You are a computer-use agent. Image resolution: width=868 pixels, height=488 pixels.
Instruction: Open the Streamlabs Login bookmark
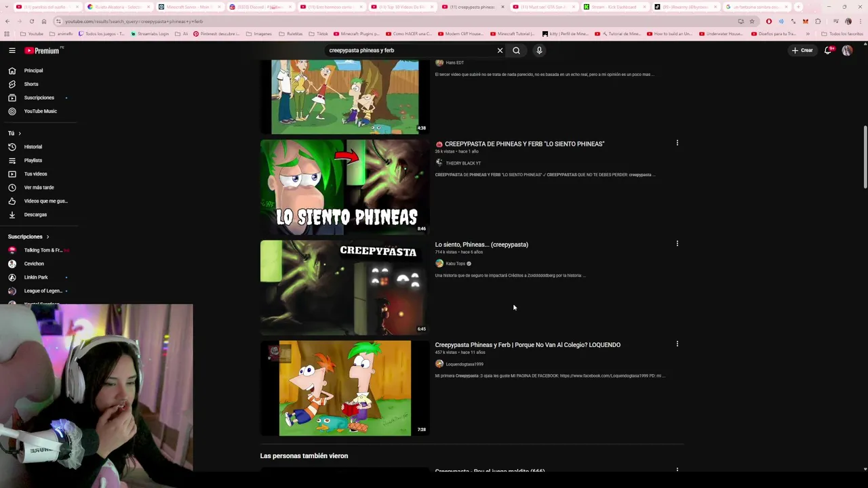[151, 34]
